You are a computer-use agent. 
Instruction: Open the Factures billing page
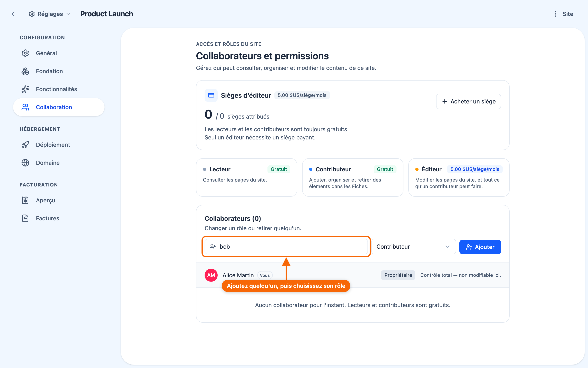pyautogui.click(x=59, y=218)
